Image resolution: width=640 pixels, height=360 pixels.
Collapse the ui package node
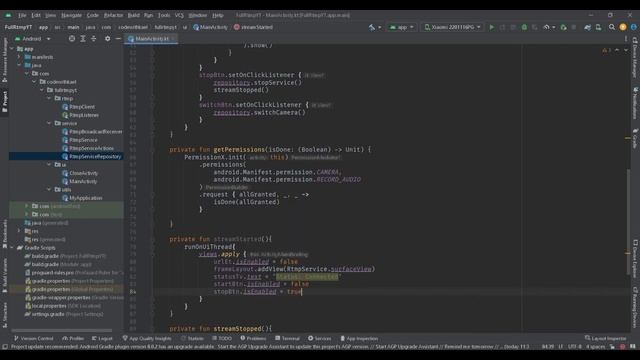49,164
